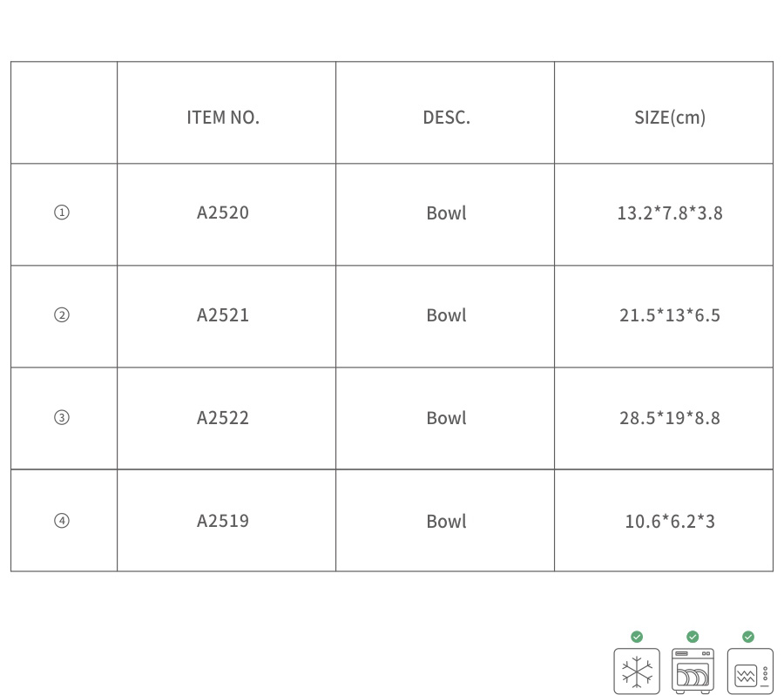This screenshot has height=695, width=784.
Task: Click the circled number 2 marker
Action: pos(62,315)
